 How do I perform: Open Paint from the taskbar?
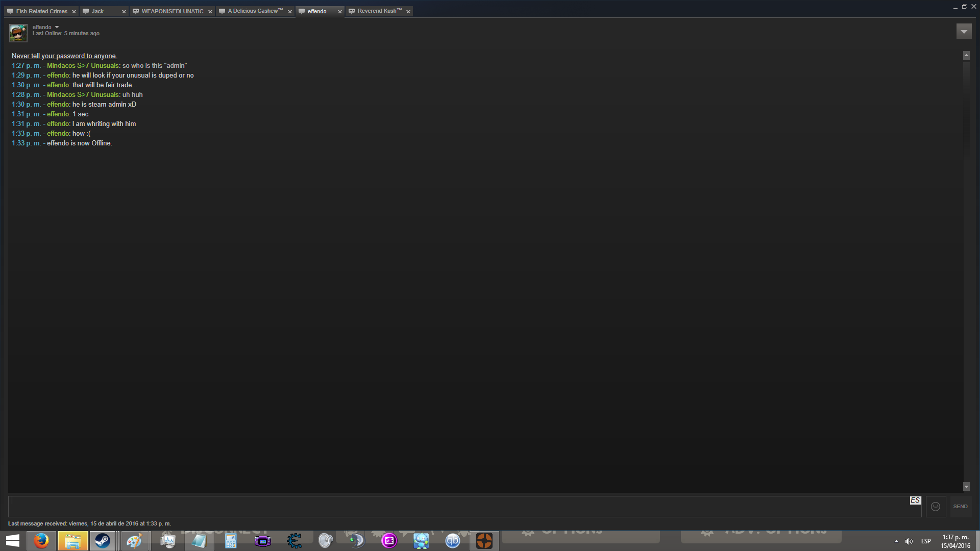[x=134, y=541]
